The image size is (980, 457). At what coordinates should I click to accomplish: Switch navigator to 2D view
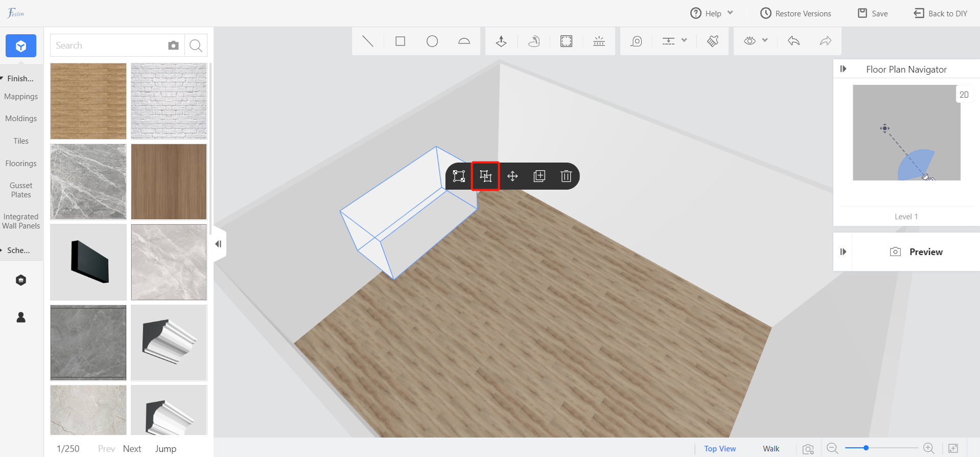[964, 95]
